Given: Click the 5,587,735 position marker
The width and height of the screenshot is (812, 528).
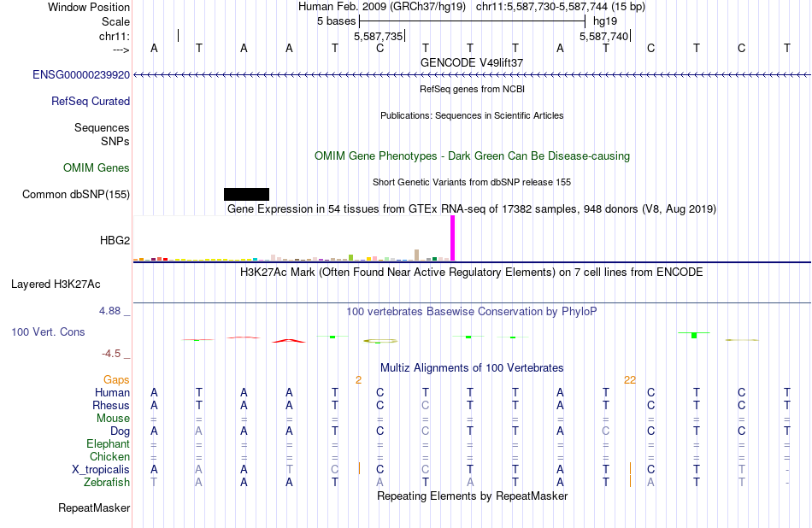Looking at the screenshot, I should click(378, 36).
